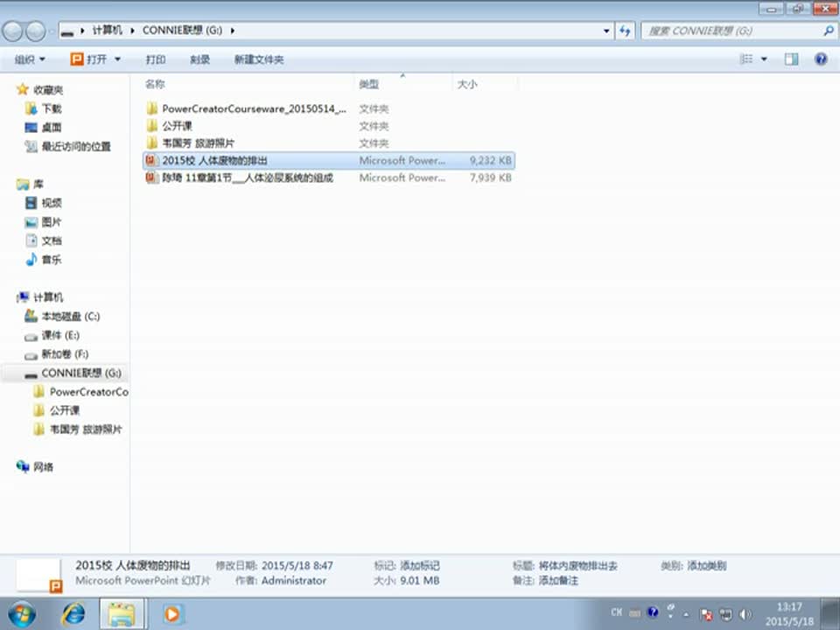
Task: Select 本地磁盘 (C:) drive in sidebar
Action: 70,317
